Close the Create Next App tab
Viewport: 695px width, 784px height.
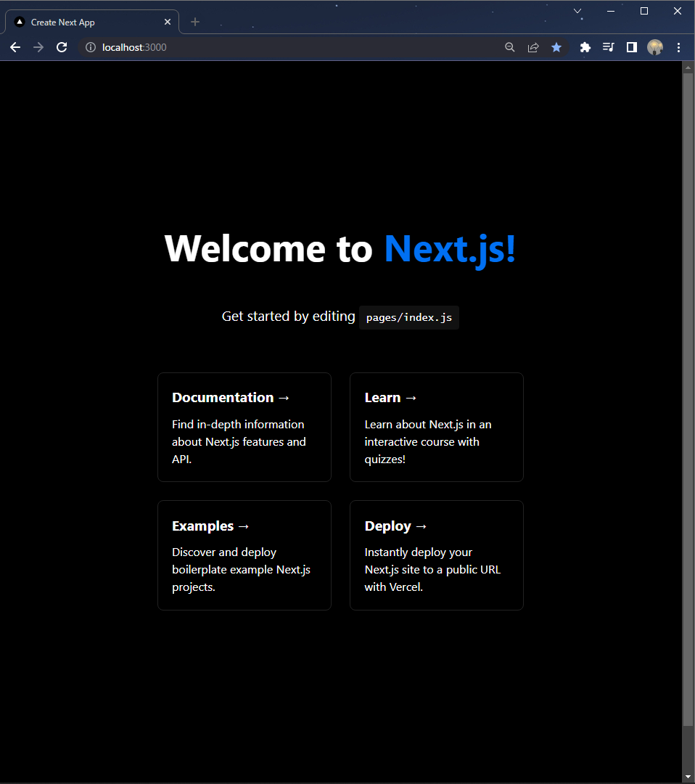168,23
